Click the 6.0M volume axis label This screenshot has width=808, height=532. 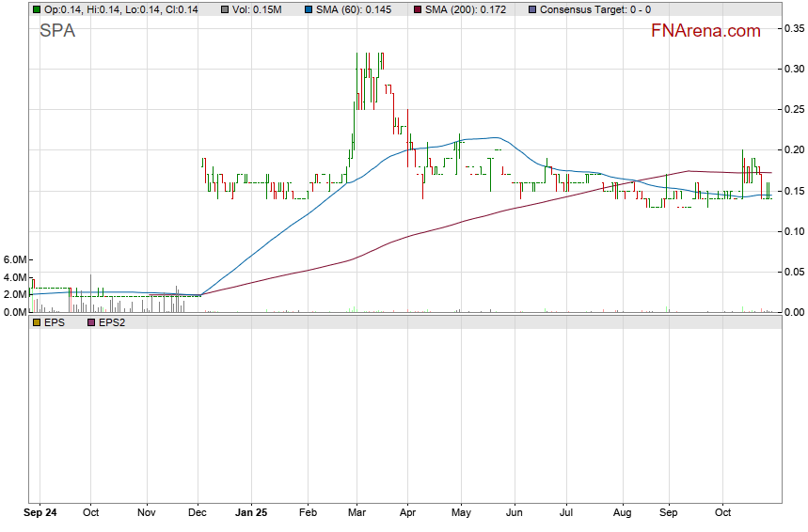pyautogui.click(x=14, y=259)
